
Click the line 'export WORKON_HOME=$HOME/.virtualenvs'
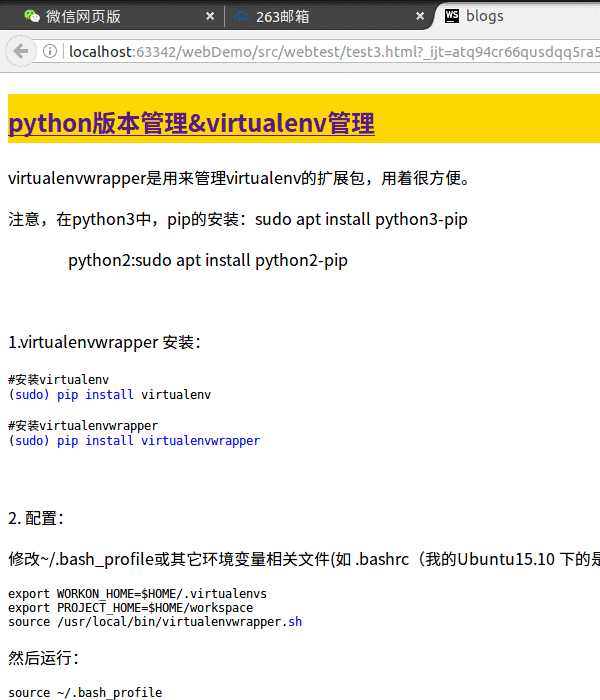[137, 594]
